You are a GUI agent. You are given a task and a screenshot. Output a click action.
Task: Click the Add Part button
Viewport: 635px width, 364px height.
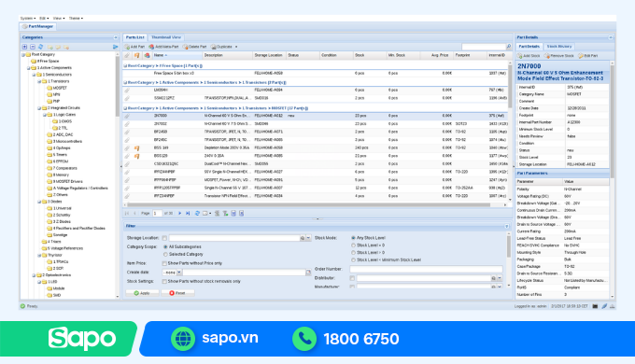[x=134, y=47]
